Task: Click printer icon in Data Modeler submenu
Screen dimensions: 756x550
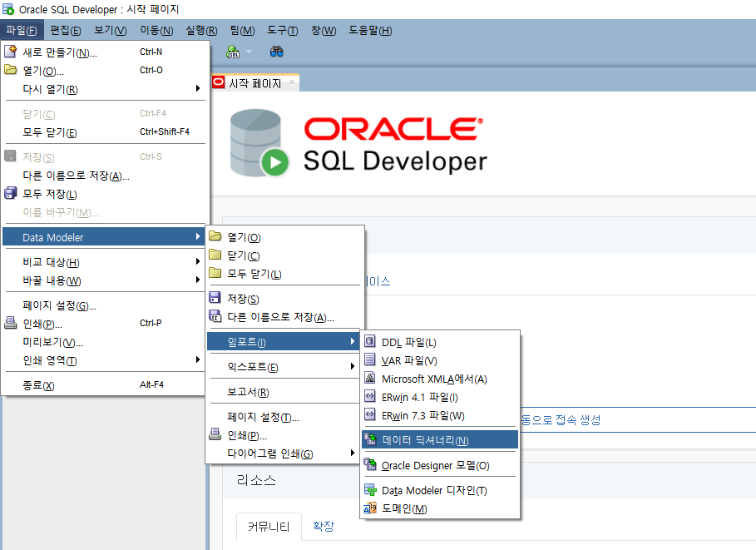Action: tap(215, 434)
